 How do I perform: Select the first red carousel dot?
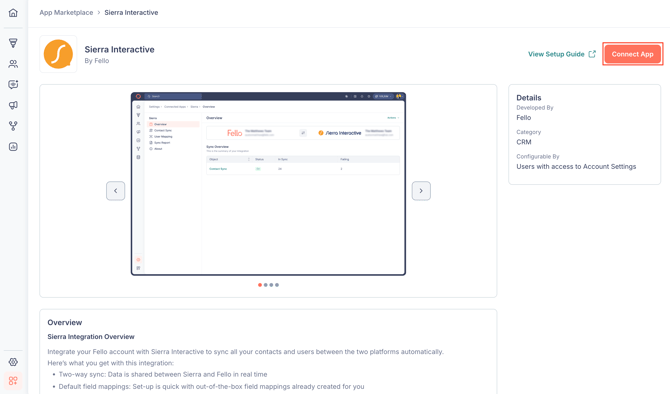pyautogui.click(x=260, y=285)
